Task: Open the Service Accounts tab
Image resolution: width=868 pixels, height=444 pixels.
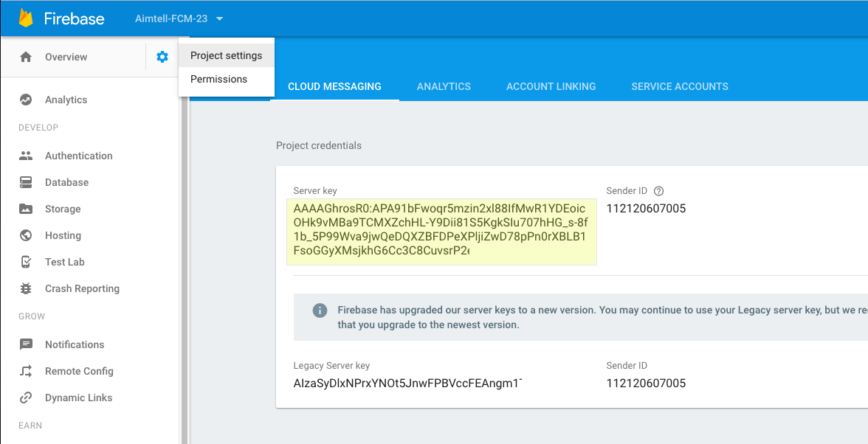Action: (x=680, y=87)
